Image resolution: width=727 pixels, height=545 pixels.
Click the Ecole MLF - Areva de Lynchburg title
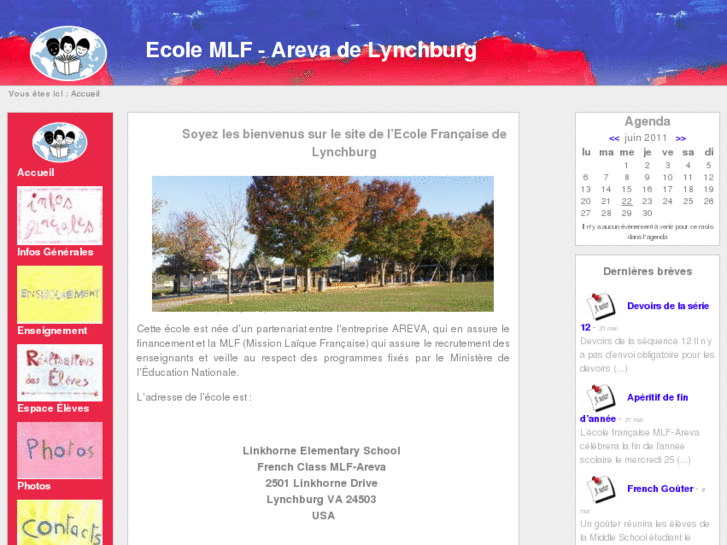click(311, 50)
